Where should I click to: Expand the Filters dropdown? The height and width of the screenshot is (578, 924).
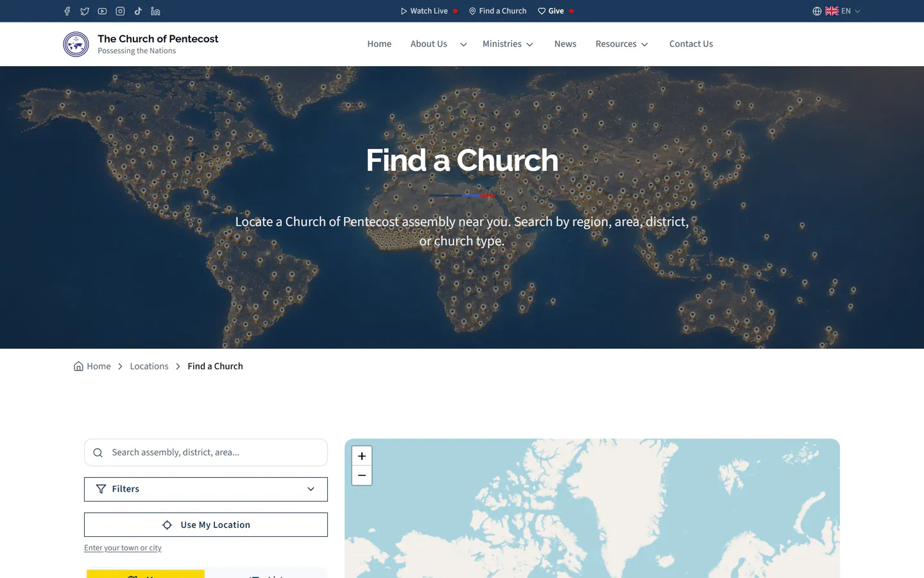click(206, 489)
